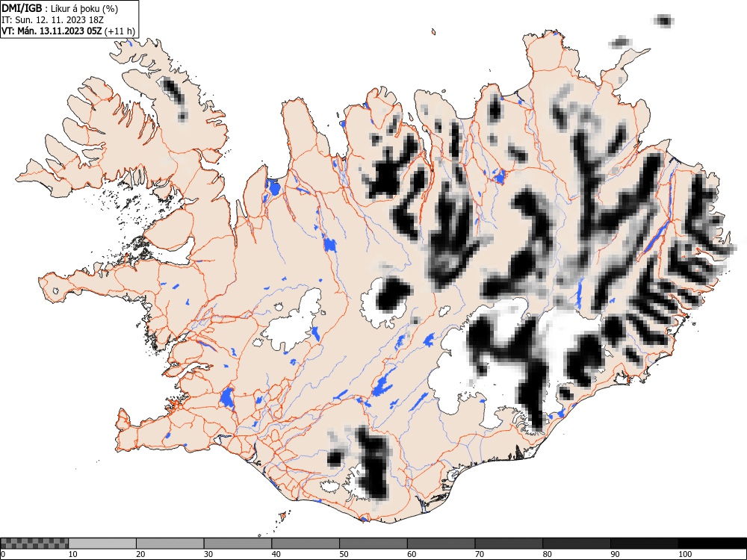Click the legend label "20"
The image size is (747, 560).
(x=140, y=554)
